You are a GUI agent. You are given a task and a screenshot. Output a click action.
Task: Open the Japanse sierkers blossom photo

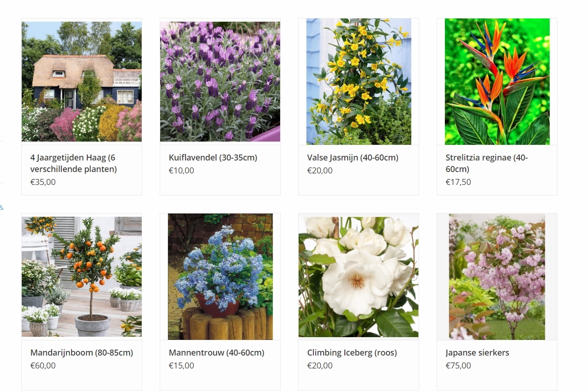pos(497,277)
